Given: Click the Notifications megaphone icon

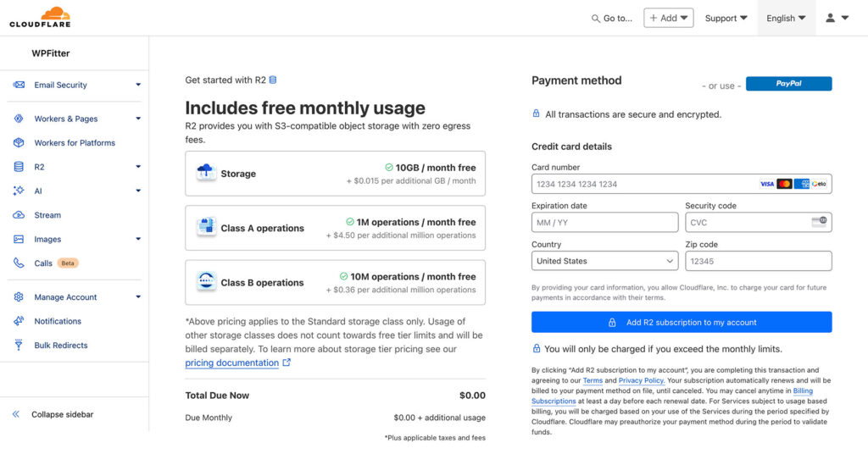Looking at the screenshot, I should pyautogui.click(x=19, y=321).
